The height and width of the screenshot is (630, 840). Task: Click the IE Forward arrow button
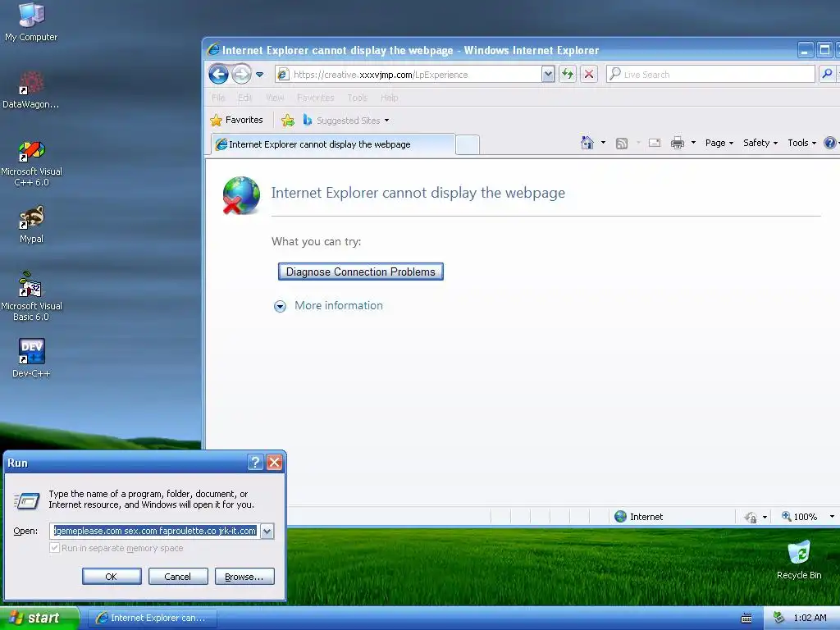242,74
